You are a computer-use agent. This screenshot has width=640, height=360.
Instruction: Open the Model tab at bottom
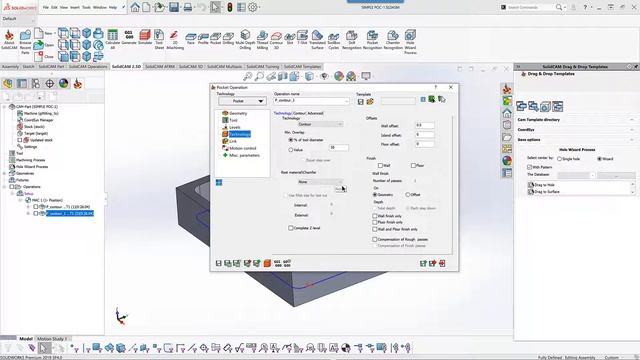coord(26,339)
